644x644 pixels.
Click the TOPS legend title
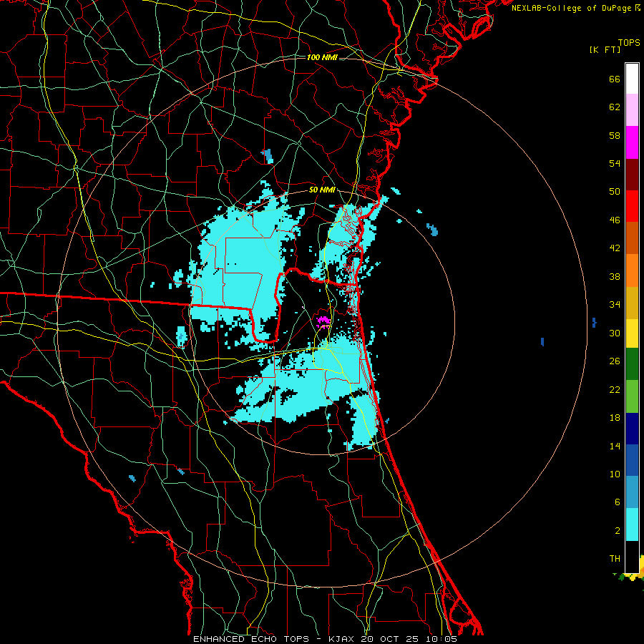(629, 43)
